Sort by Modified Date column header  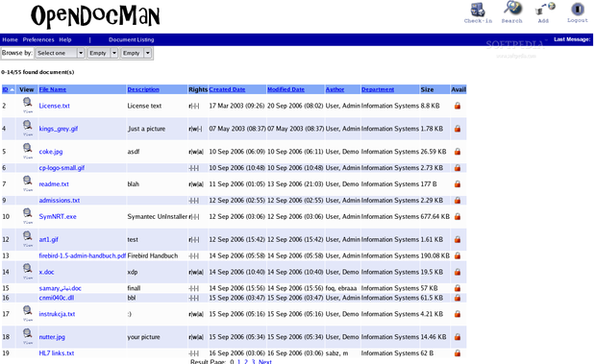point(286,89)
